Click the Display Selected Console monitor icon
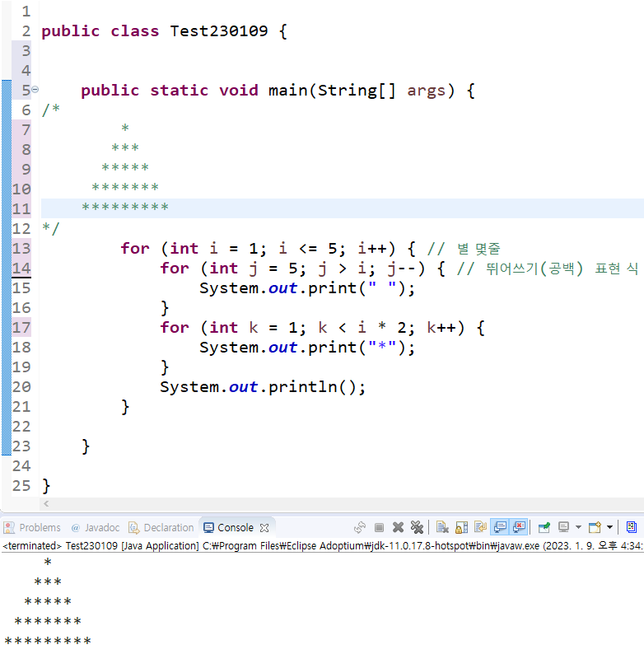 [x=563, y=528]
